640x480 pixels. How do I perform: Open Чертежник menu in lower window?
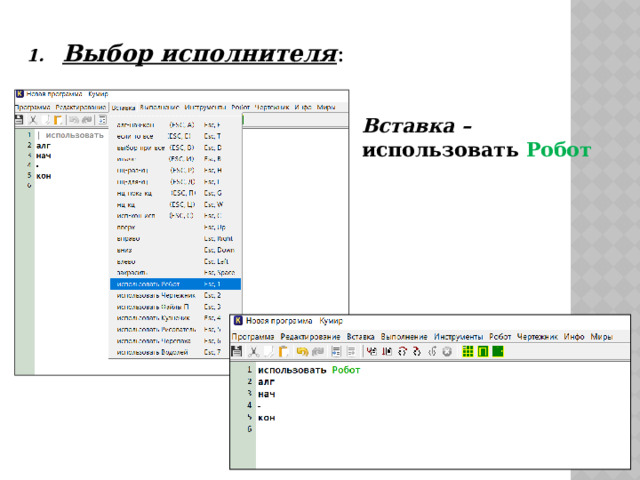tap(537, 337)
